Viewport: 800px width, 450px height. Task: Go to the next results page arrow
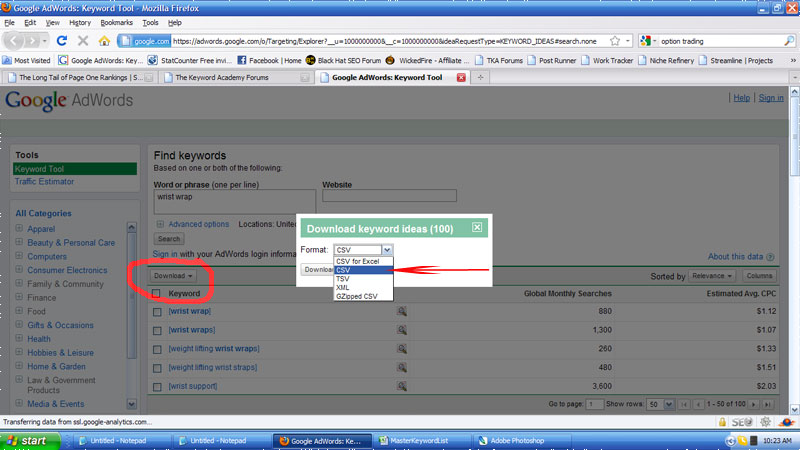tap(754, 404)
